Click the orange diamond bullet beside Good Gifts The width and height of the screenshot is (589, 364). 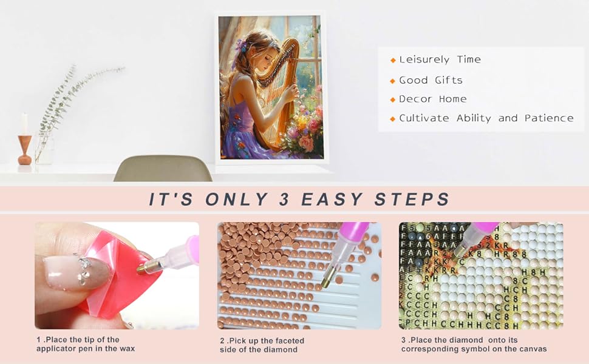pos(393,81)
